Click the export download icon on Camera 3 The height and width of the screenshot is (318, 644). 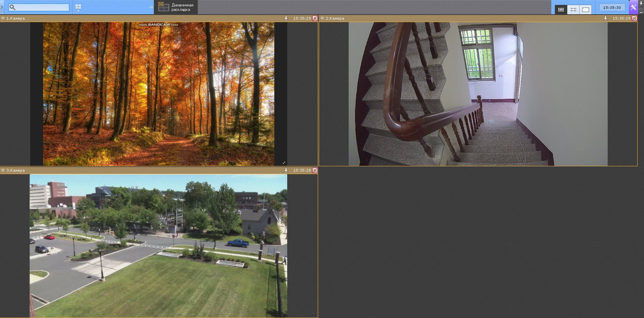click(x=286, y=170)
